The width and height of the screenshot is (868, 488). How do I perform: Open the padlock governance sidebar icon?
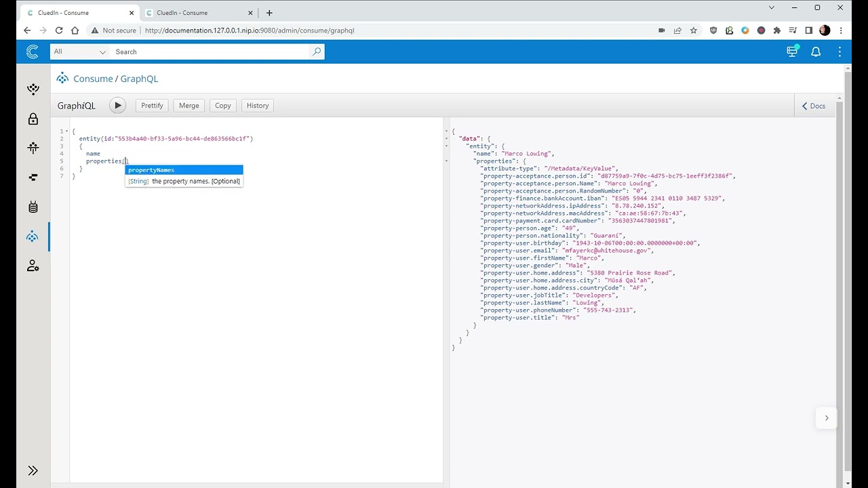(x=33, y=119)
